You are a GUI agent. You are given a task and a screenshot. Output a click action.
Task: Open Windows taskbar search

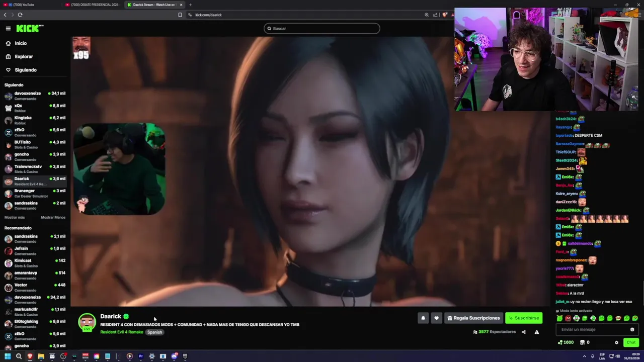click(19, 356)
